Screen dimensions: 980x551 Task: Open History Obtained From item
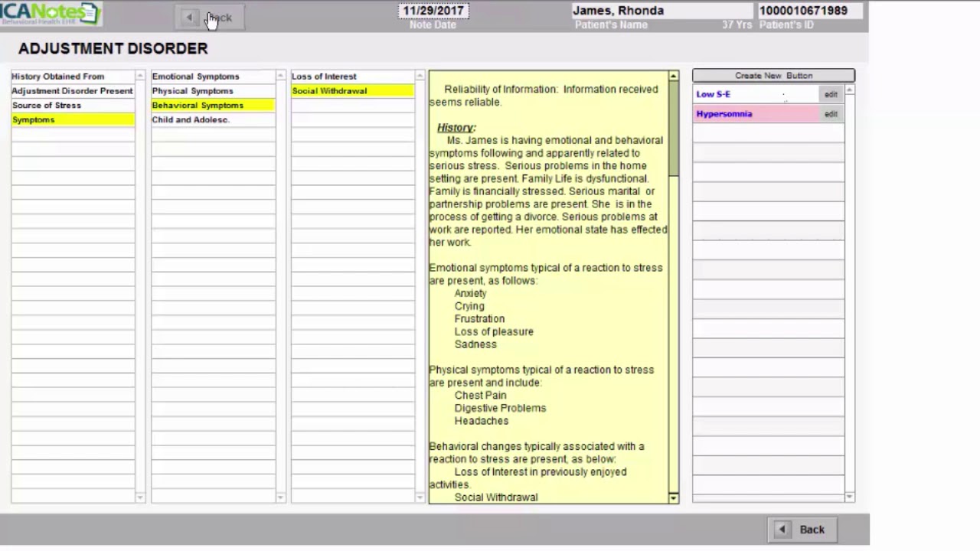tap(73, 77)
